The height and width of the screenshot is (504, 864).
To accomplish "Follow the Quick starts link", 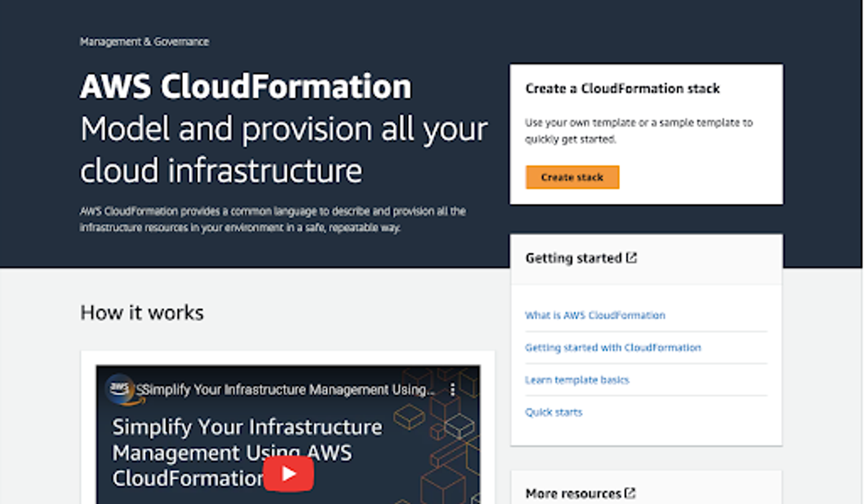I will pos(553,412).
